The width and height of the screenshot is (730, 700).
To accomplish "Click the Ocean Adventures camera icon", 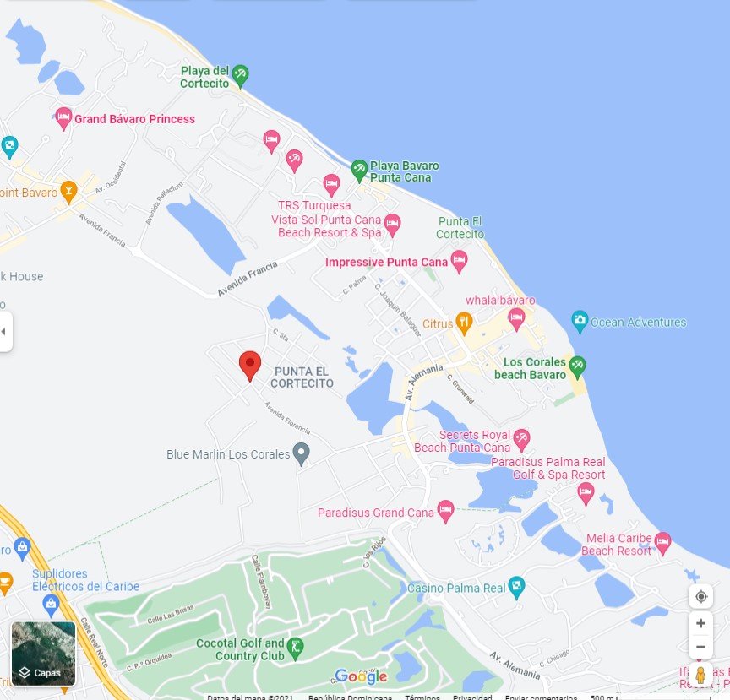I will (580, 321).
